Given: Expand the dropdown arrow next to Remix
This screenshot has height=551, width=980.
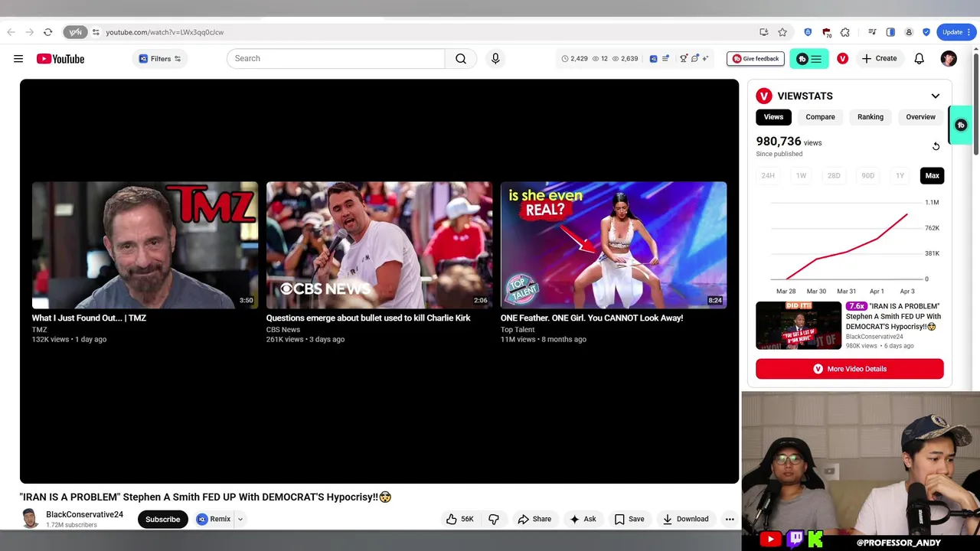Looking at the screenshot, I should coord(240,520).
